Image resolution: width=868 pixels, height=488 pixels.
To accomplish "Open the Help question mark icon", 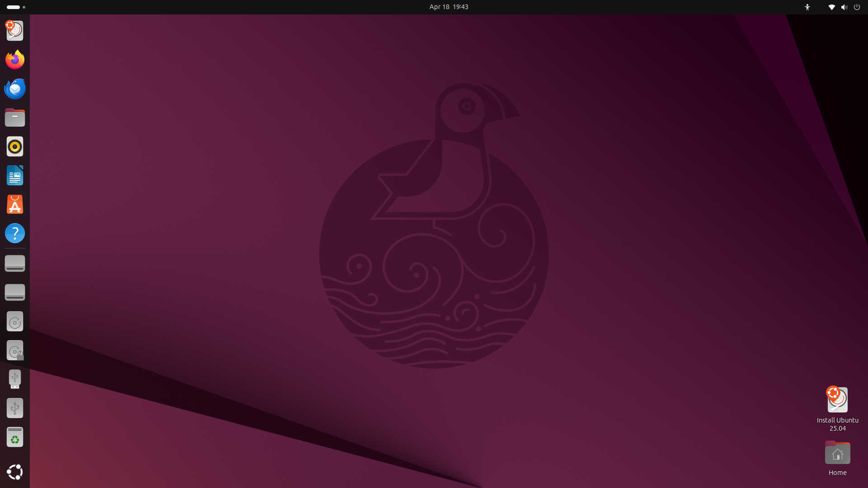I will (15, 233).
